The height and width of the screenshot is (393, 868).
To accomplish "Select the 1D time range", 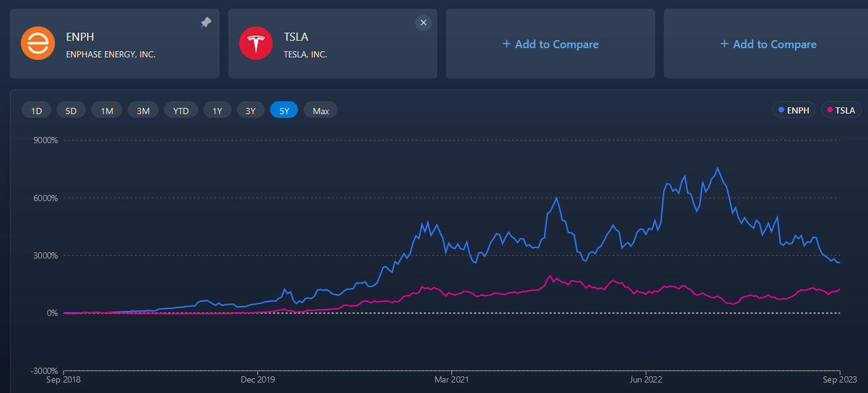I will point(36,110).
